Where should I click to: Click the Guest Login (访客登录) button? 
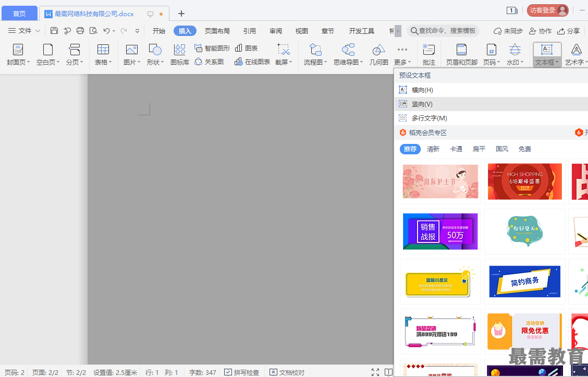pyautogui.click(x=547, y=10)
